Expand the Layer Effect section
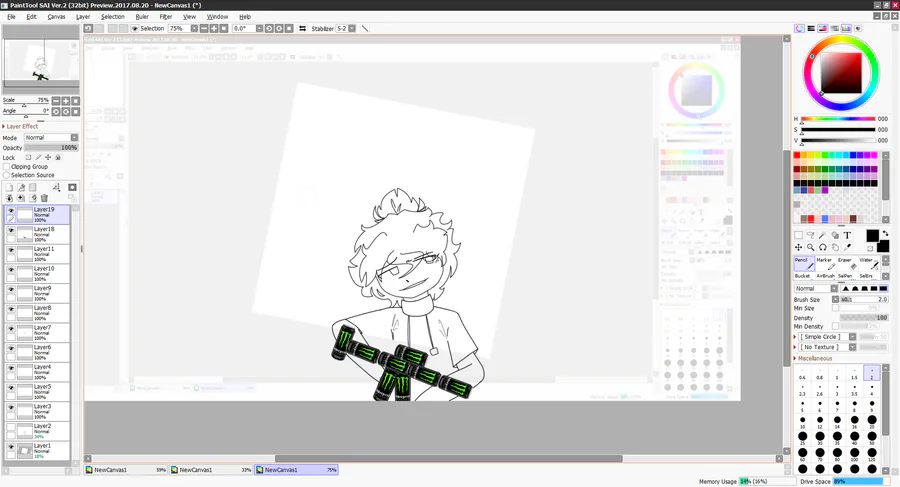900x487 pixels. [21, 126]
